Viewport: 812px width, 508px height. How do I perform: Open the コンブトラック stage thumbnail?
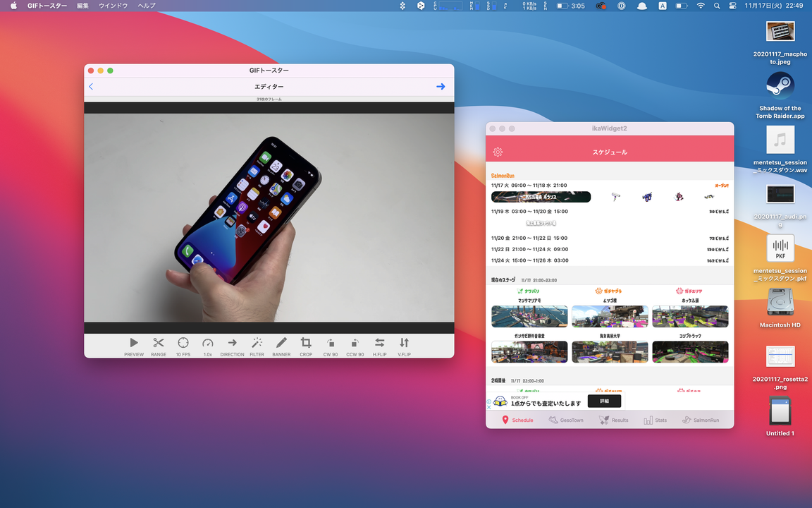[690, 352]
